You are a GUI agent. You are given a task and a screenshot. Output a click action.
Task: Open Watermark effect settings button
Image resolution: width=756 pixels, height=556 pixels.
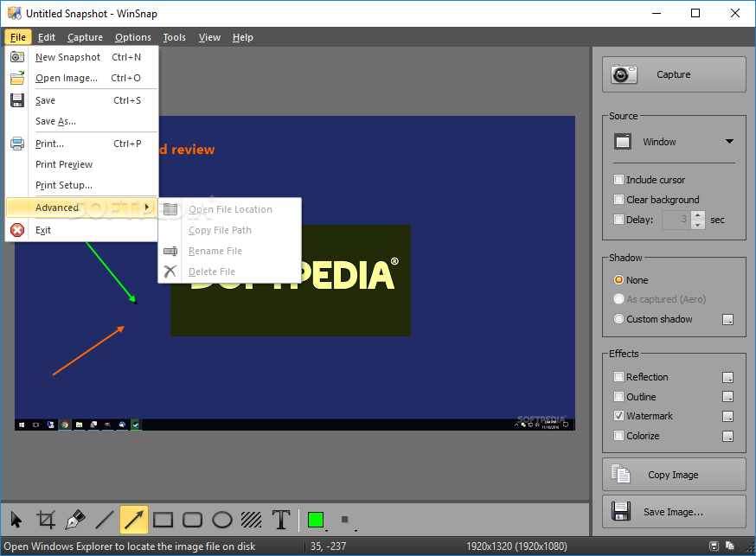[x=728, y=416]
